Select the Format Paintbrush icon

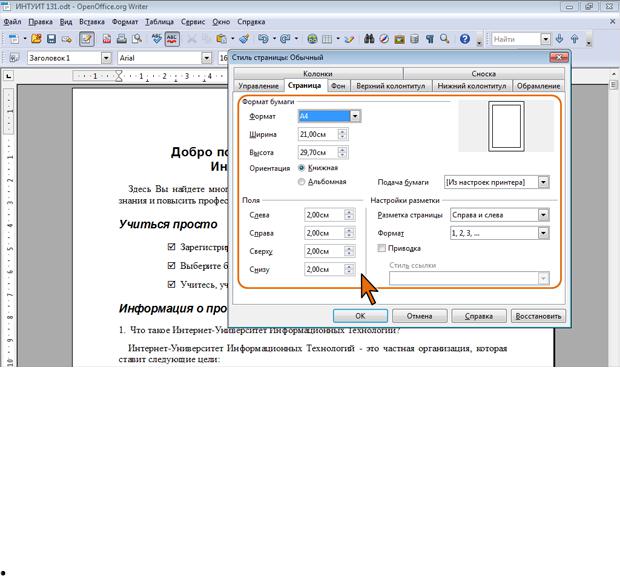[244, 39]
